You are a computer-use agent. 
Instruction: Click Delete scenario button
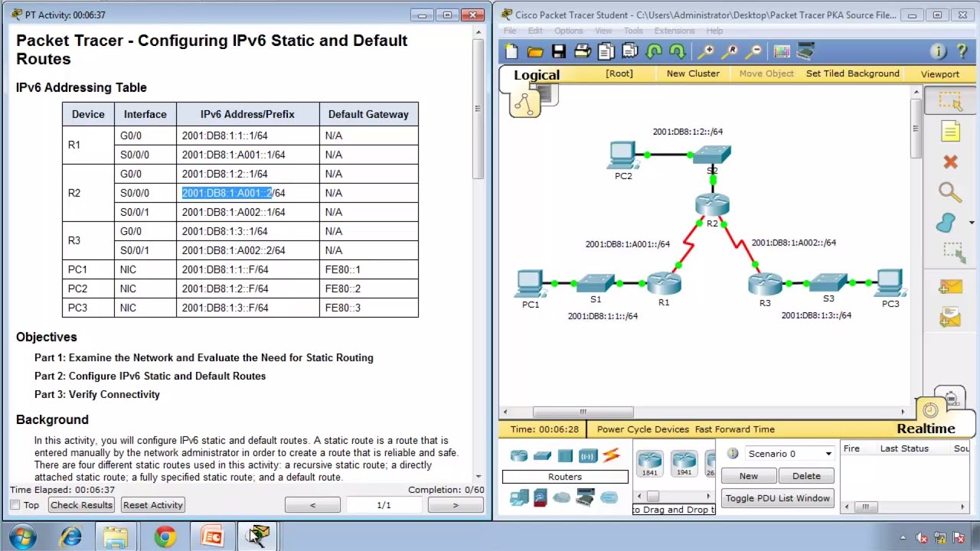(806, 476)
